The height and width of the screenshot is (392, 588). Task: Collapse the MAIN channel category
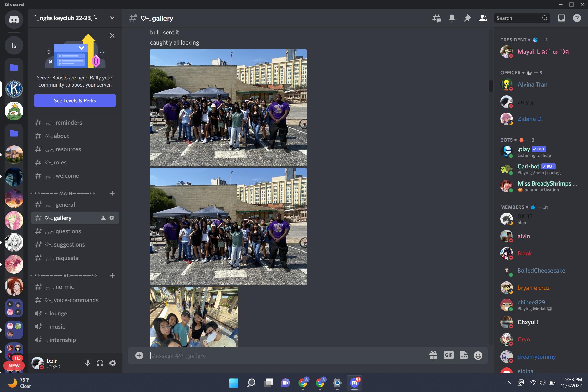tap(65, 193)
